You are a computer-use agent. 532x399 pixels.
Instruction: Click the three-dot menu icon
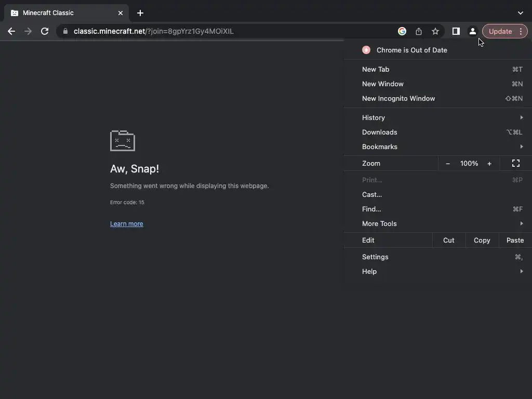pyautogui.click(x=521, y=31)
